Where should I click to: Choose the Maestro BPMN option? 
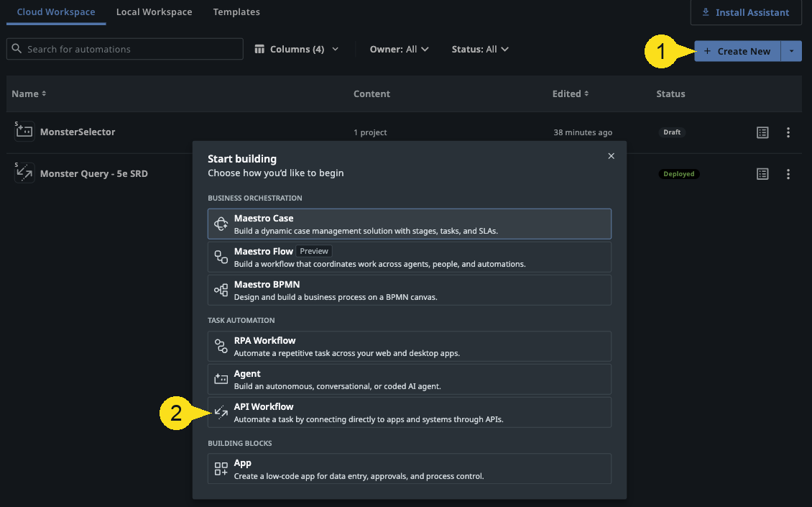pyautogui.click(x=409, y=291)
